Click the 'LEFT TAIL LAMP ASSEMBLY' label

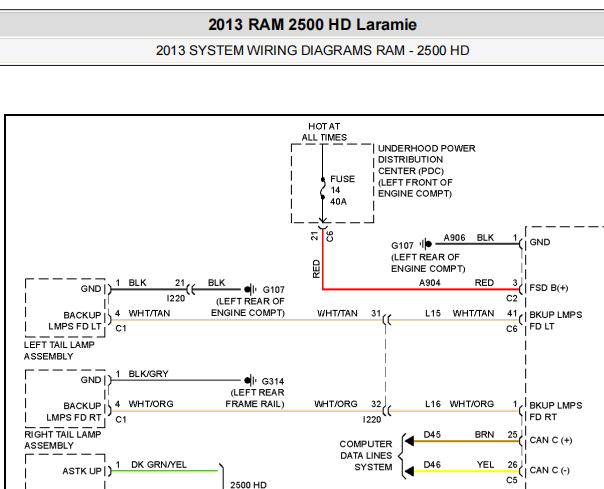pyautogui.click(x=59, y=351)
